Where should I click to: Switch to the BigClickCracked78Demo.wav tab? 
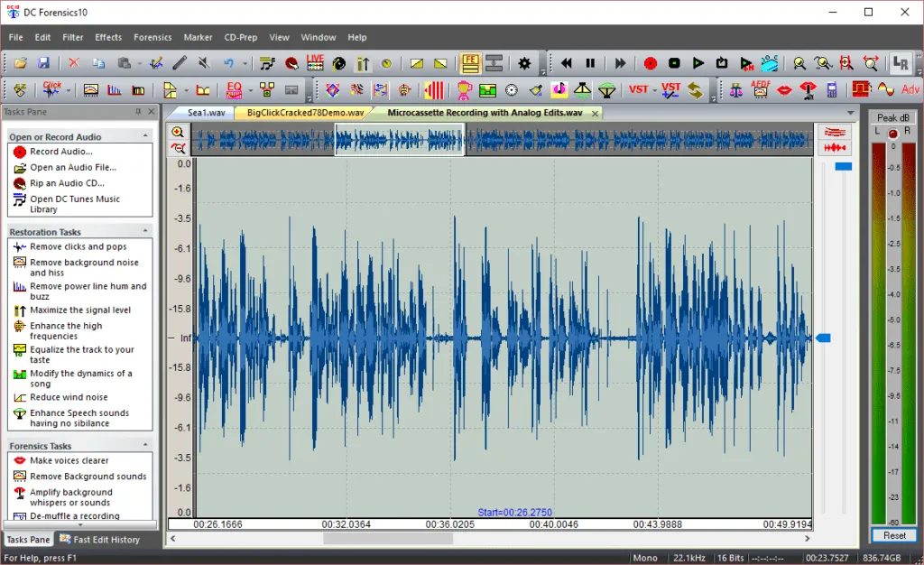[305, 113]
